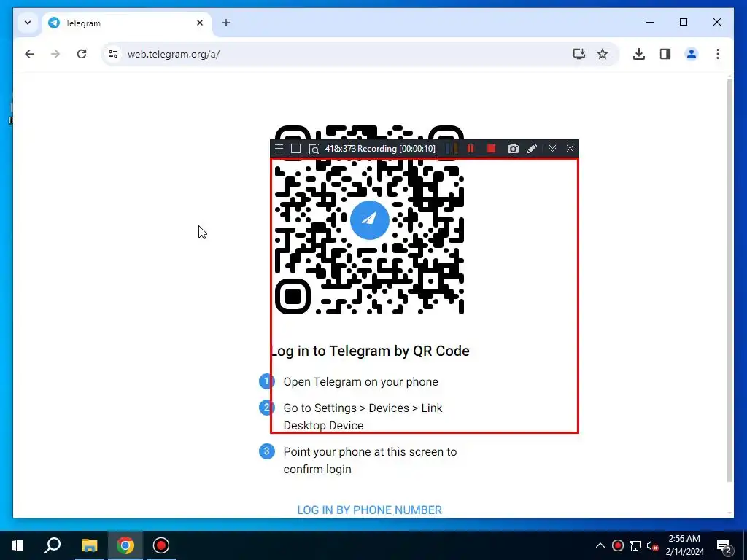This screenshot has width=747, height=560.
Task: Open the notification center
Action: (x=724, y=545)
